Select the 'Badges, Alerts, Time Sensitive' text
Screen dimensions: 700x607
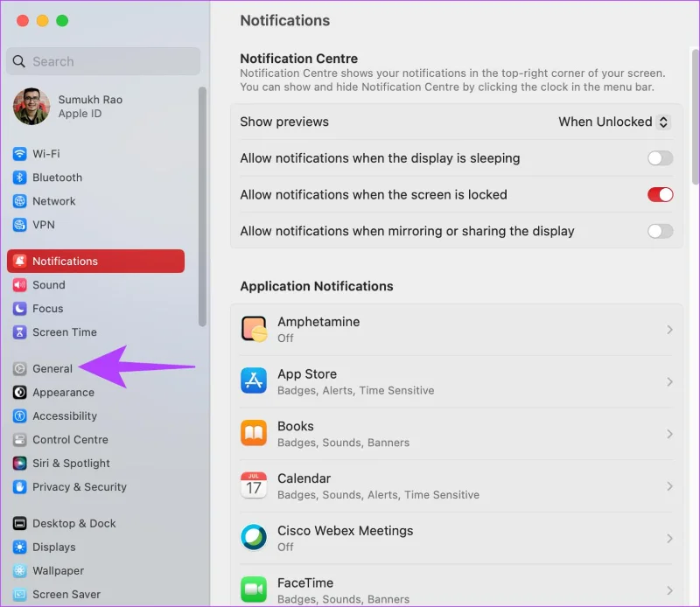(356, 391)
